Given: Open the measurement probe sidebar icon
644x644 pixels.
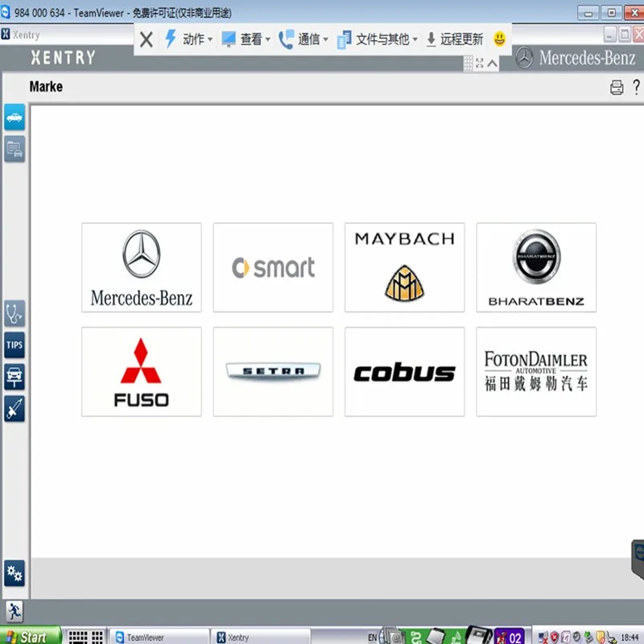Looking at the screenshot, I should [14, 409].
